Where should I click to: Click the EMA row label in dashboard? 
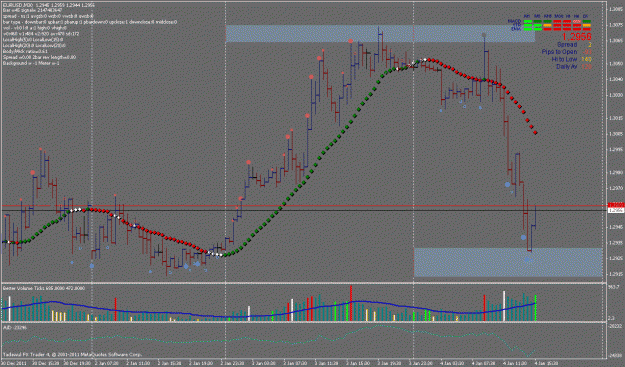click(516, 29)
